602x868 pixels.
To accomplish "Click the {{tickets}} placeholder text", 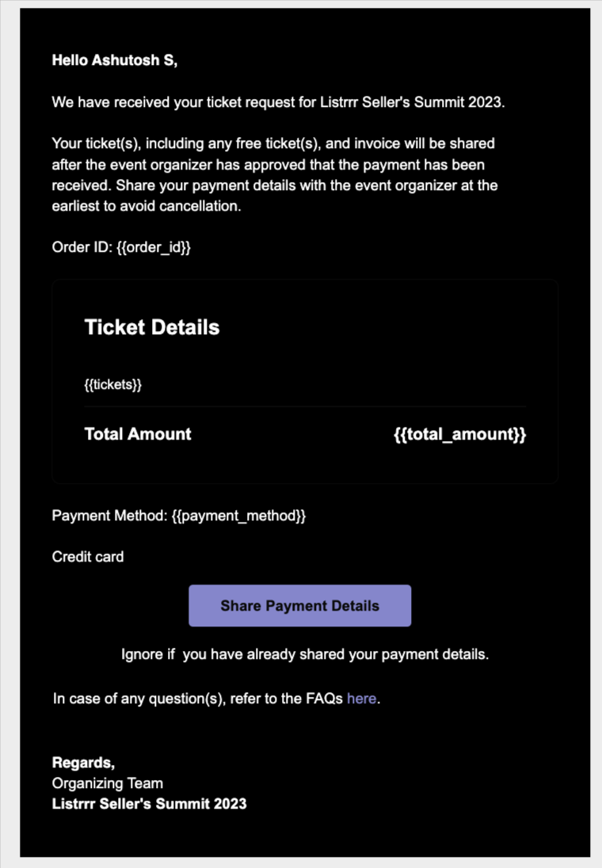I will 113,385.
